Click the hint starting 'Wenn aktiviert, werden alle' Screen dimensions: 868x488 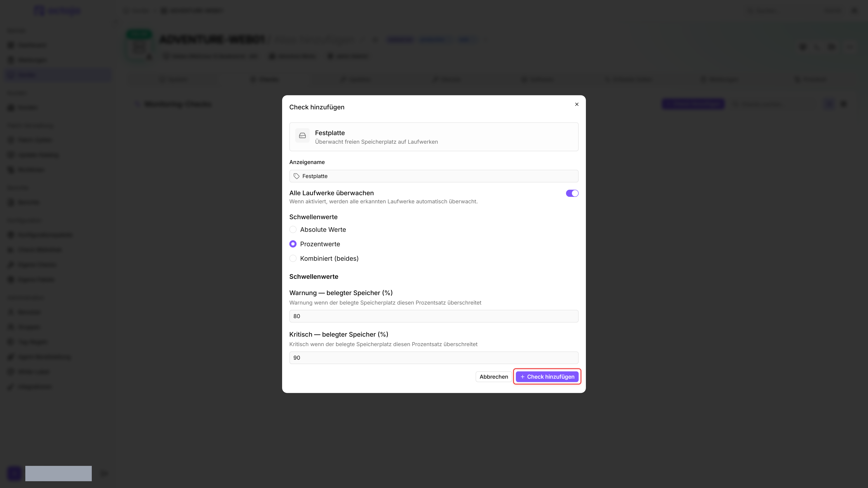point(383,201)
